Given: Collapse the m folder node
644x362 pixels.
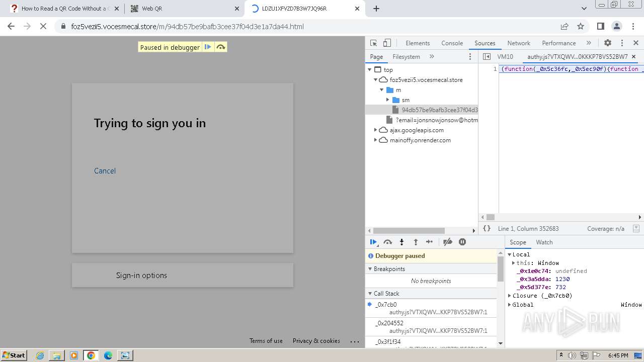Looking at the screenshot, I should 381,90.
